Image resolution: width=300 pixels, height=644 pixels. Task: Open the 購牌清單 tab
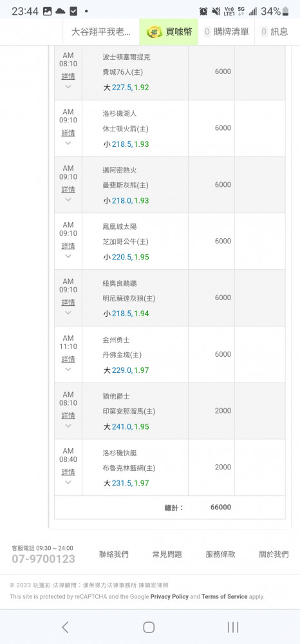227,32
